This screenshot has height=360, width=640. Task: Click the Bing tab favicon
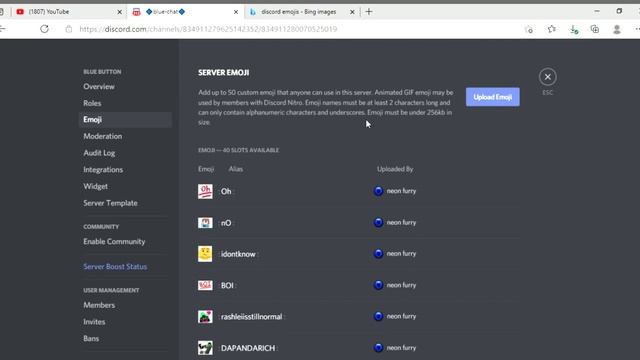pos(253,12)
